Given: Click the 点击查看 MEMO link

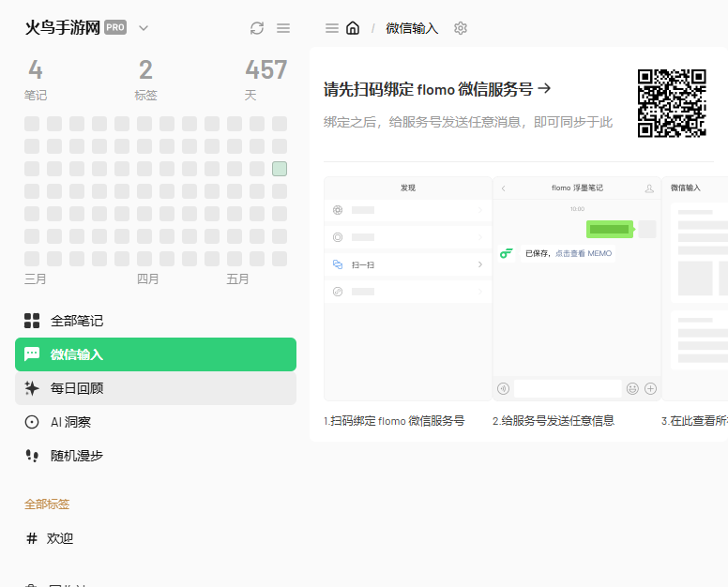Looking at the screenshot, I should (x=584, y=253).
